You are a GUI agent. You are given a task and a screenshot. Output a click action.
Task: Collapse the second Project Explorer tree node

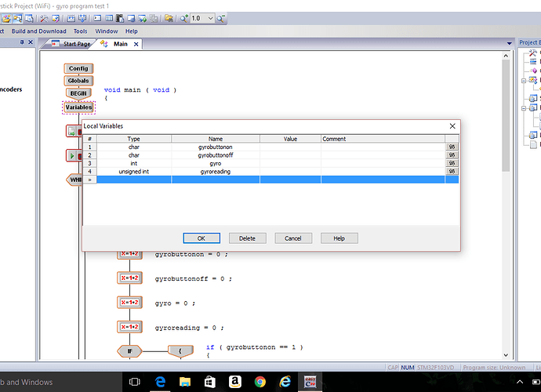[x=524, y=108]
